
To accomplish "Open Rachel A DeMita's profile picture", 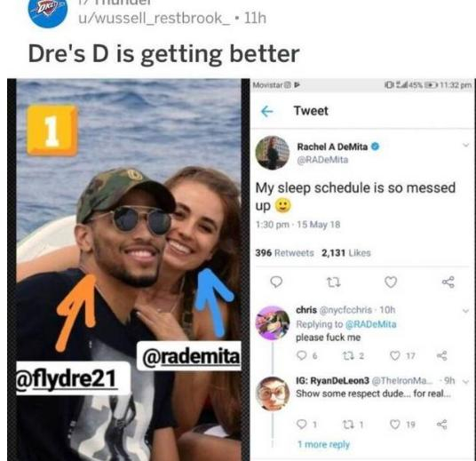I will (x=273, y=153).
